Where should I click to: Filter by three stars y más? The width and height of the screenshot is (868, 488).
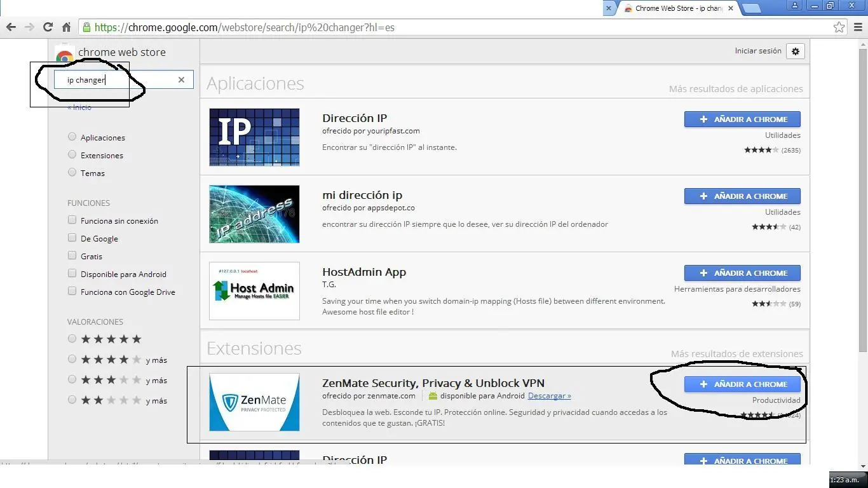[72, 380]
